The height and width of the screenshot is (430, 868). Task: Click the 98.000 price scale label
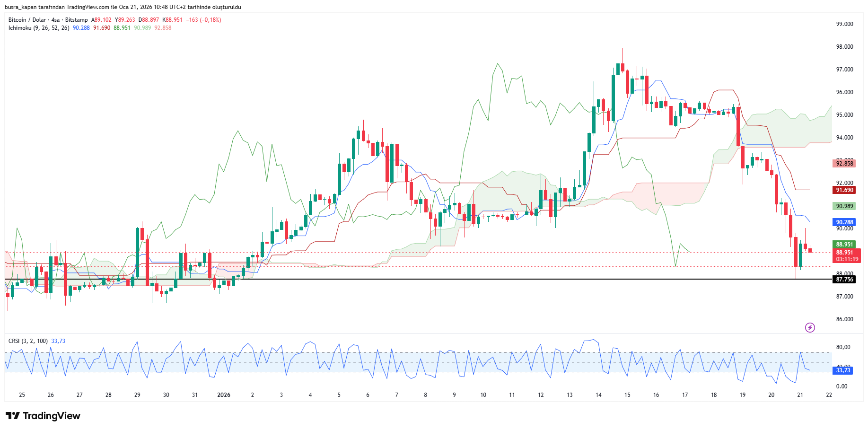point(844,47)
